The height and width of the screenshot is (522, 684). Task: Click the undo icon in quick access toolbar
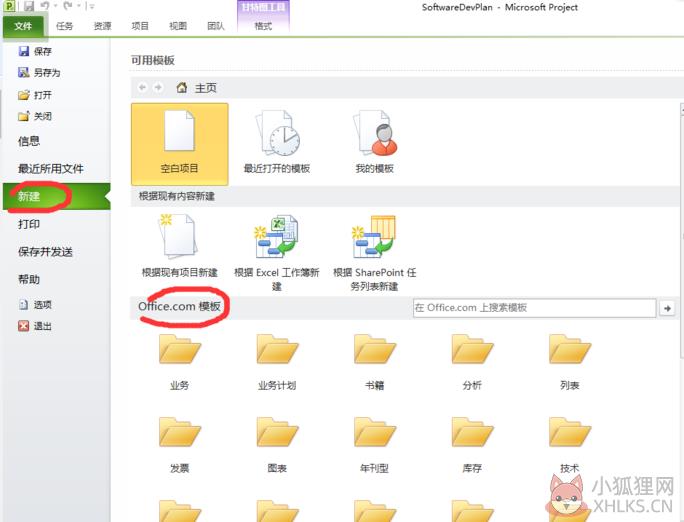pyautogui.click(x=45, y=6)
